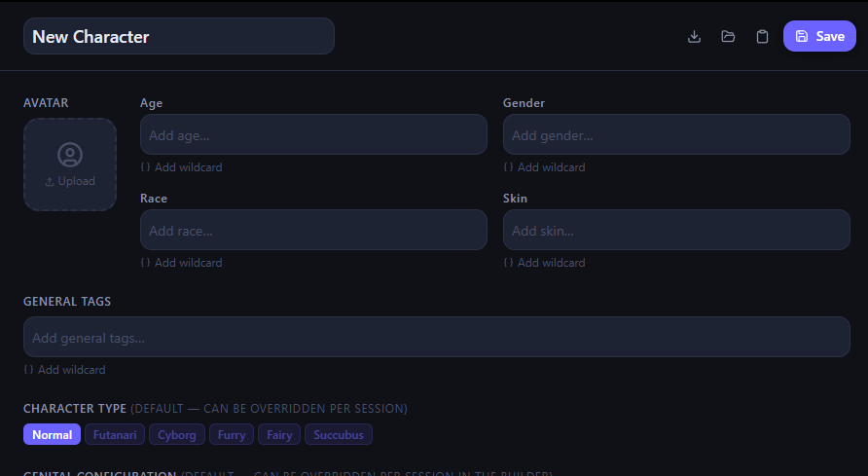Focus the Race input field
Screen dimensions: 868x476
(313, 230)
